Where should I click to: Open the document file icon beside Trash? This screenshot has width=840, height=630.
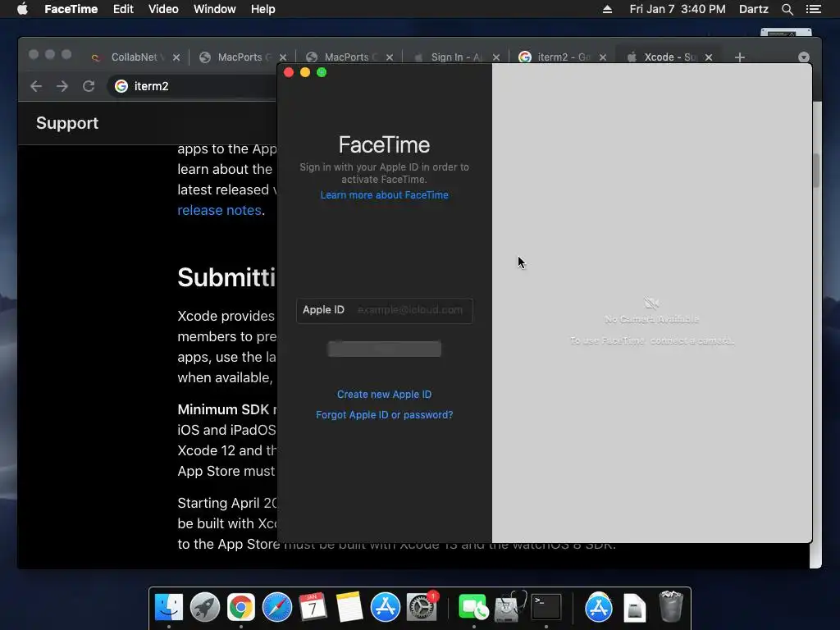point(635,608)
